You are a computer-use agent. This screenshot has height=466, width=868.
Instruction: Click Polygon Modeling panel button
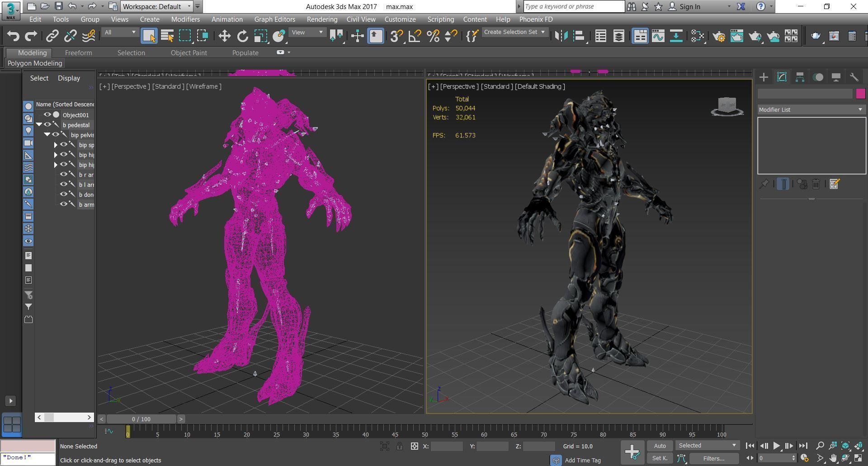35,63
